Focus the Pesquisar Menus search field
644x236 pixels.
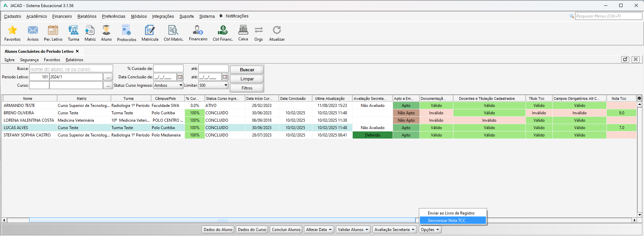point(608,16)
